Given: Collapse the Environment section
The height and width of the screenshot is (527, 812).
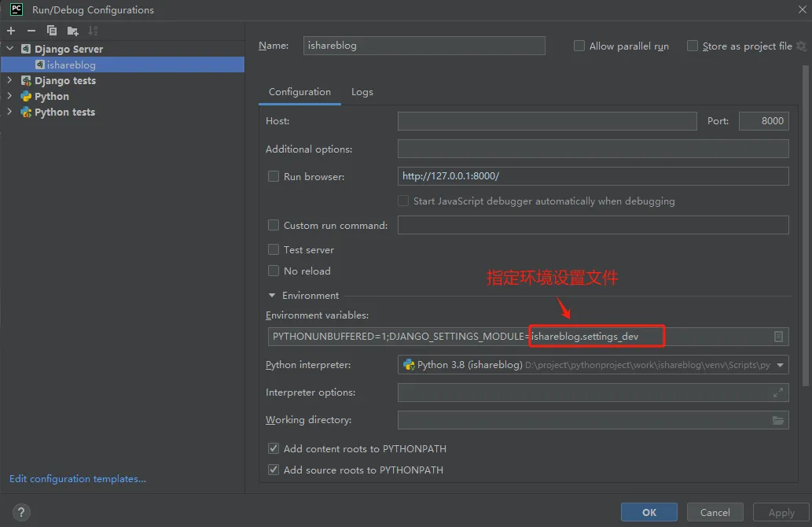Looking at the screenshot, I should (273, 296).
